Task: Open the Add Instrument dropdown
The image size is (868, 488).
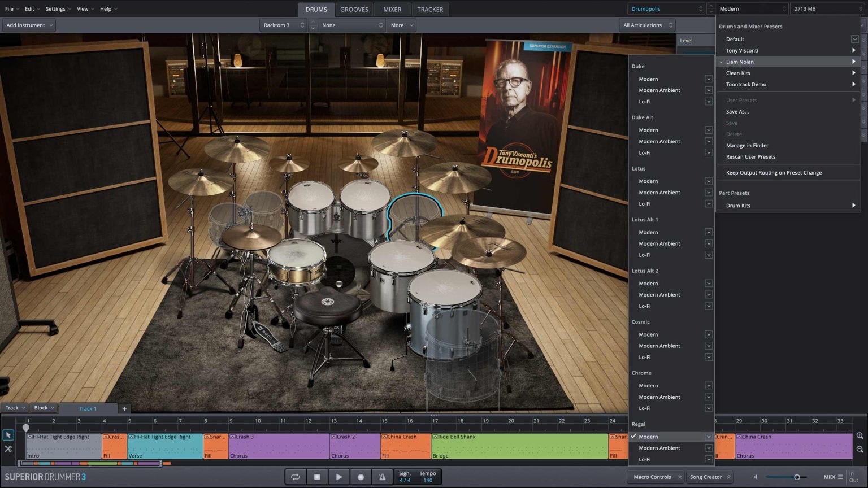Action: tap(29, 25)
